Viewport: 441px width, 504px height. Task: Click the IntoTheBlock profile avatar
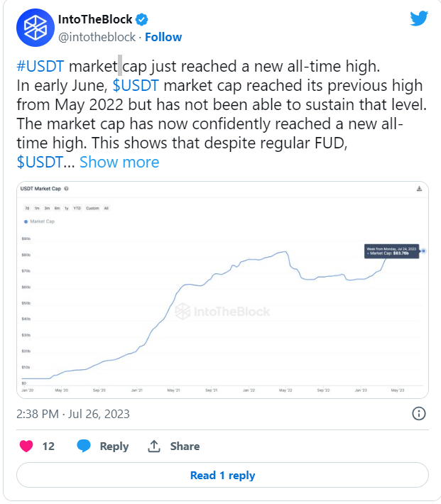(36, 28)
